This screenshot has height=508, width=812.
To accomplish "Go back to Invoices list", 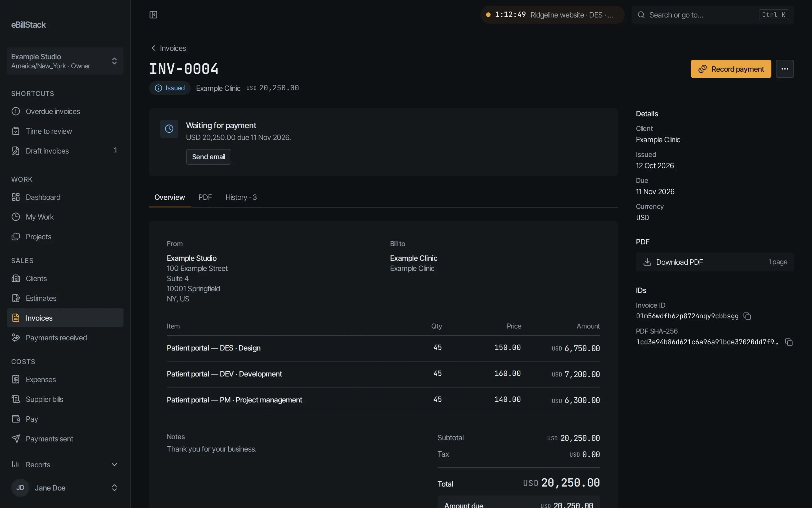I will (x=168, y=48).
